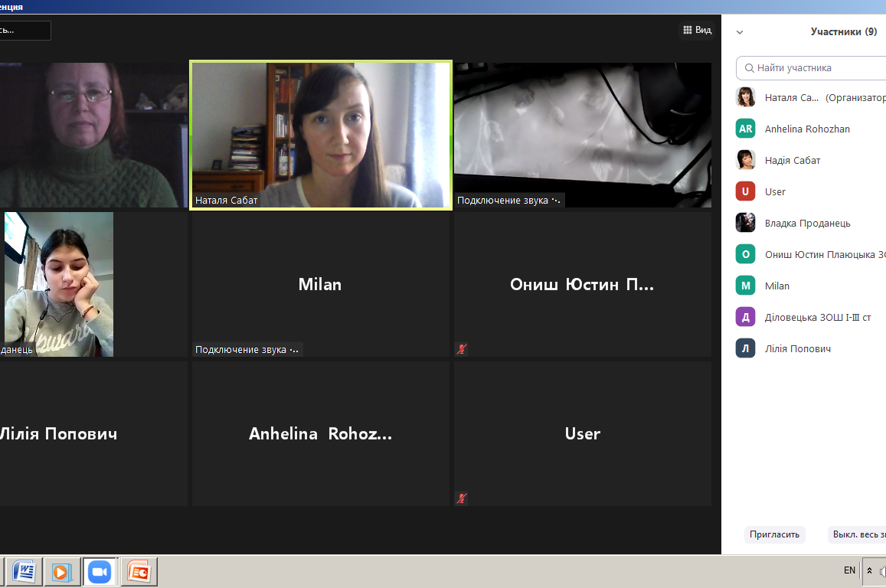The height and width of the screenshot is (588, 886).
Task: Launch Windows Media Player from taskbar
Action: (x=62, y=571)
